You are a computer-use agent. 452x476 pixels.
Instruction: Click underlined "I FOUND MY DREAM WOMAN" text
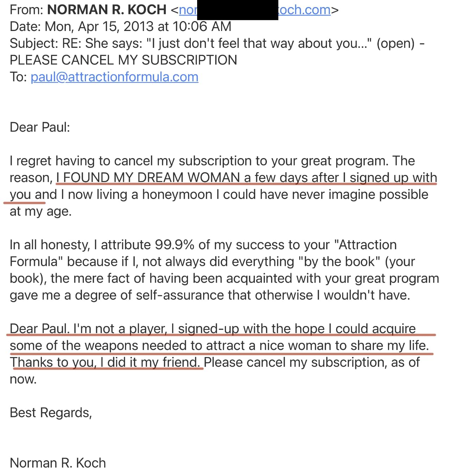click(x=148, y=177)
